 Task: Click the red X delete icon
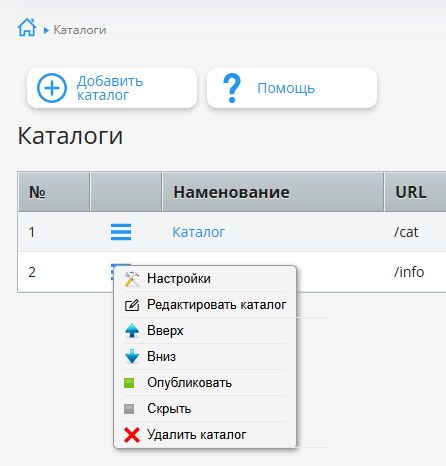[x=132, y=435]
